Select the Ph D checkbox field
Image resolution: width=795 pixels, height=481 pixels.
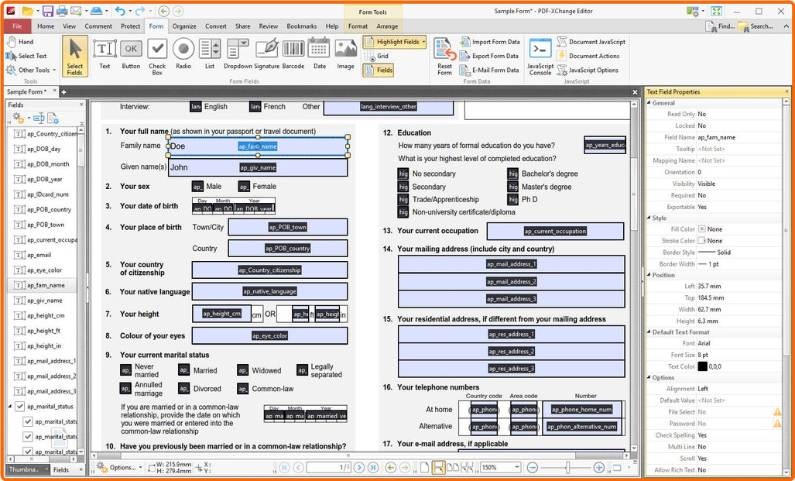click(513, 199)
